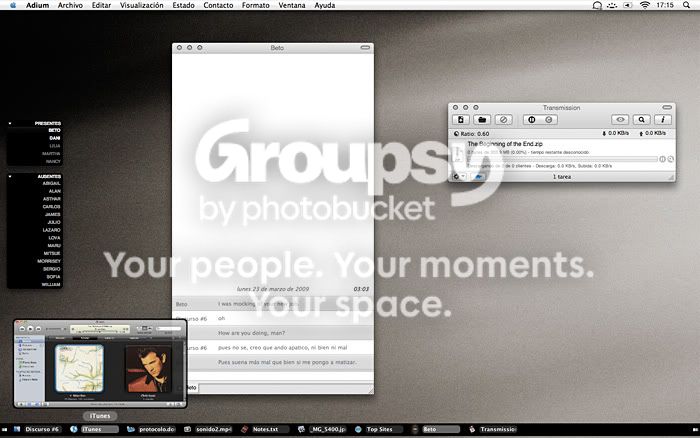The height and width of the screenshot is (438, 700).
Task: Select contact MORRISEY in contact list
Action: (49, 261)
